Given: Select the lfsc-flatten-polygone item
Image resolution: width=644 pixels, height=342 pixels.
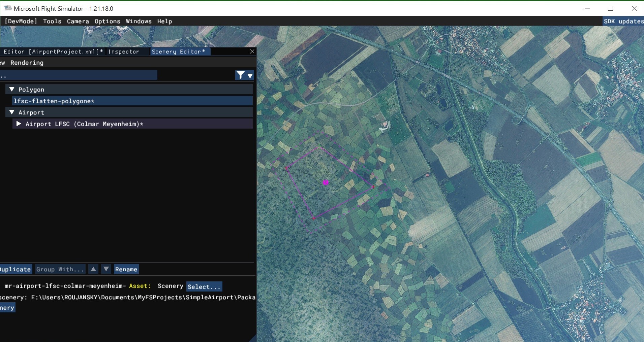Looking at the screenshot, I should 132,101.
